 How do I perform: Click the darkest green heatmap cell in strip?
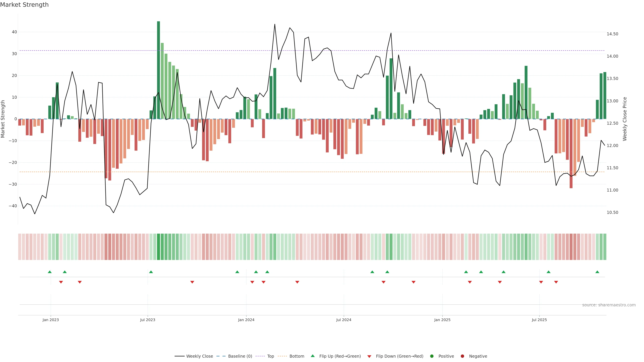pos(158,247)
